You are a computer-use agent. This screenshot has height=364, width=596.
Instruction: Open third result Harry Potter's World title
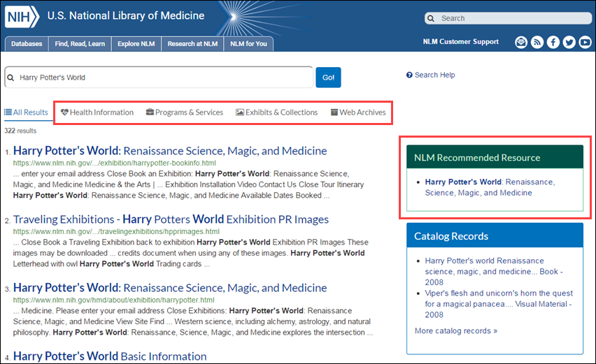170,288
